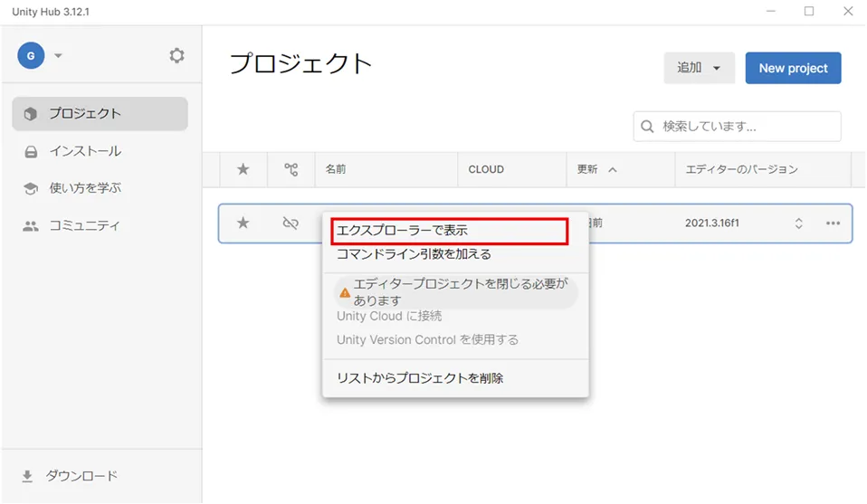Click the star icon in project row

pyautogui.click(x=243, y=223)
